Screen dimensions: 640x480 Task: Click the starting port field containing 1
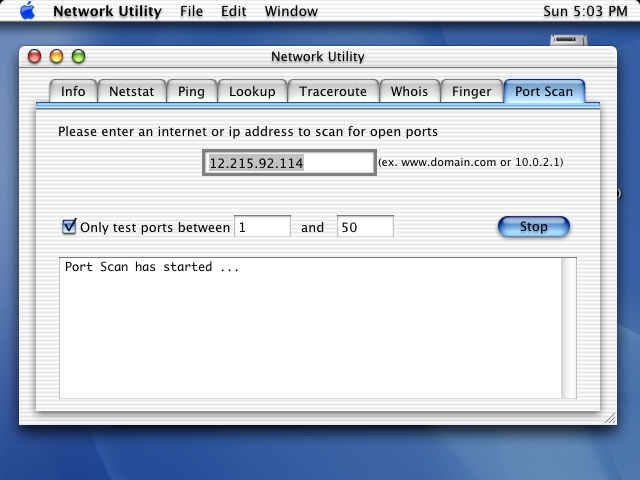pos(262,227)
